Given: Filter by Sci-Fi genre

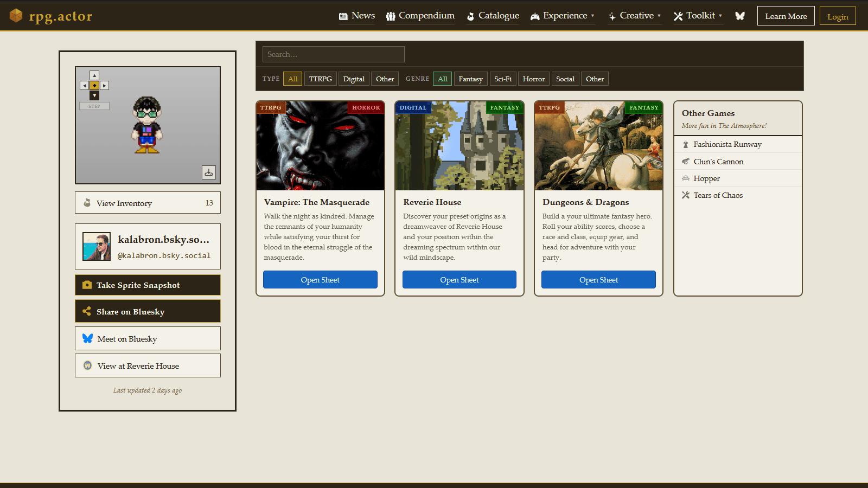Looking at the screenshot, I should [503, 79].
